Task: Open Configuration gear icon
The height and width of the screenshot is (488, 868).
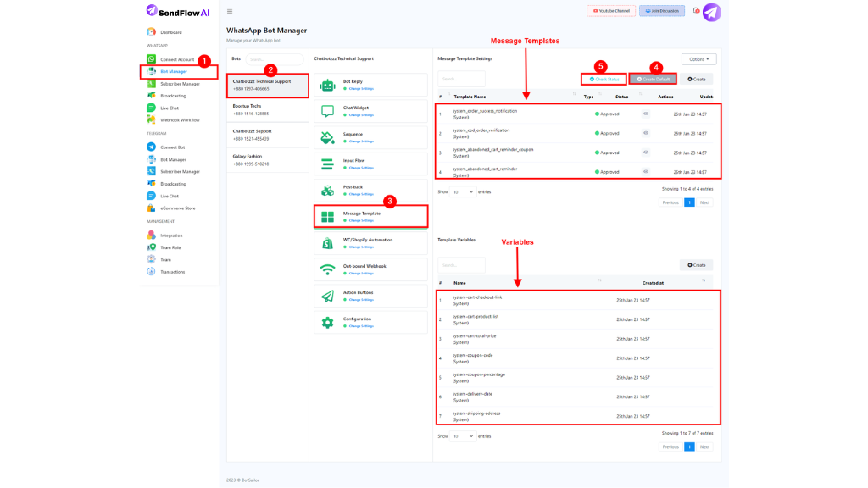Action: tap(328, 323)
